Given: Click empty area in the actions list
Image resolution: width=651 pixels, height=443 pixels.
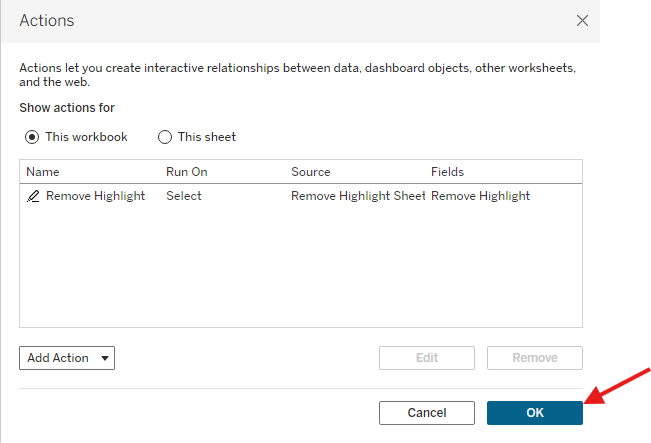Looking at the screenshot, I should coord(300,270).
